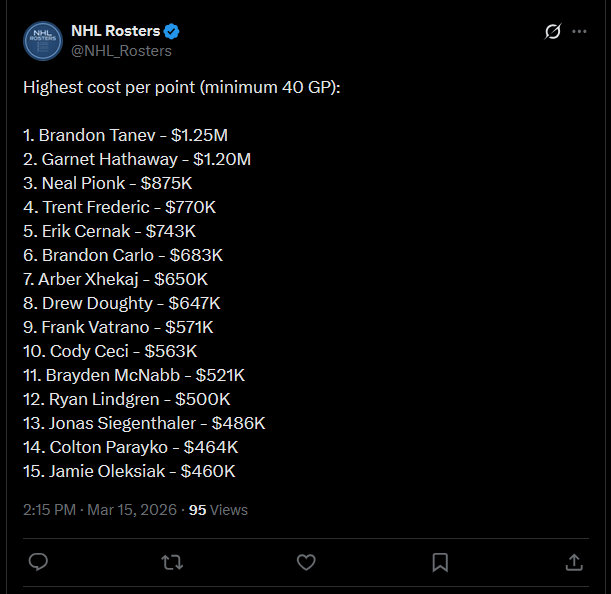Bookmark this post
Screen dimensions: 611x594
[440, 562]
